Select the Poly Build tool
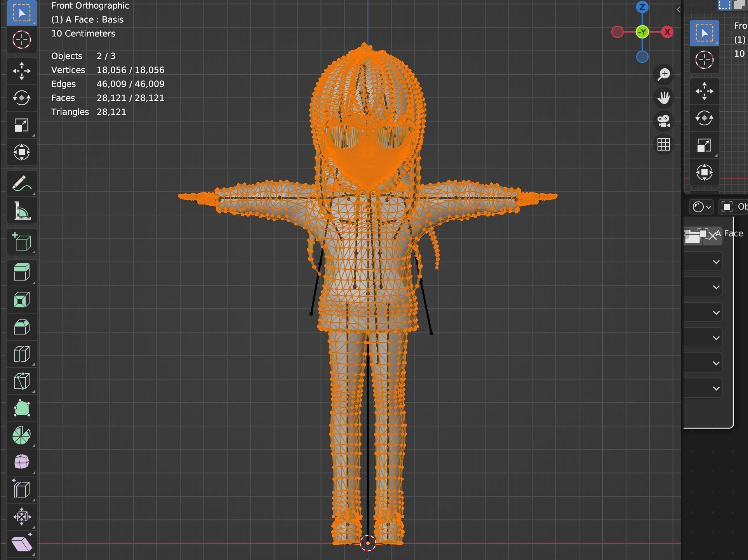Image resolution: width=748 pixels, height=560 pixels. (21, 408)
